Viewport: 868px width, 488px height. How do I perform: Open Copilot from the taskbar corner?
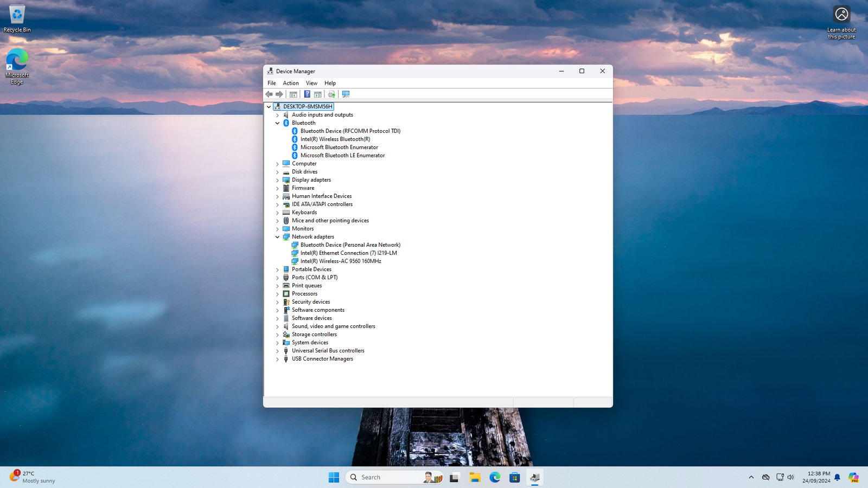[x=853, y=477]
